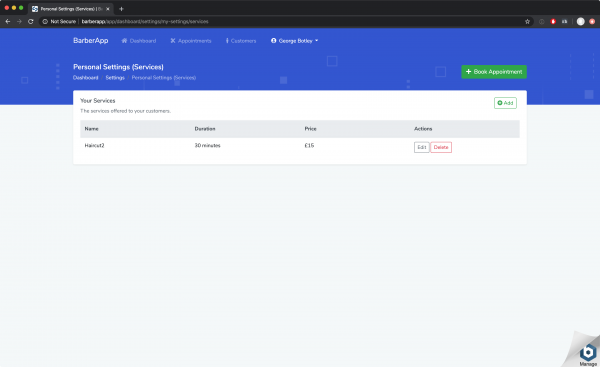
Task: Expand the George Botley user dropdown
Action: point(294,41)
